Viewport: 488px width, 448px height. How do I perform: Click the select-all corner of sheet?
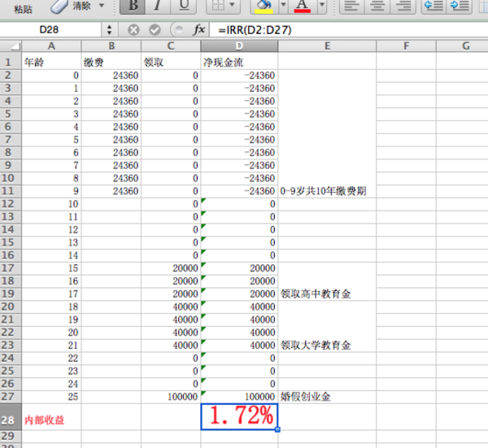[11, 46]
